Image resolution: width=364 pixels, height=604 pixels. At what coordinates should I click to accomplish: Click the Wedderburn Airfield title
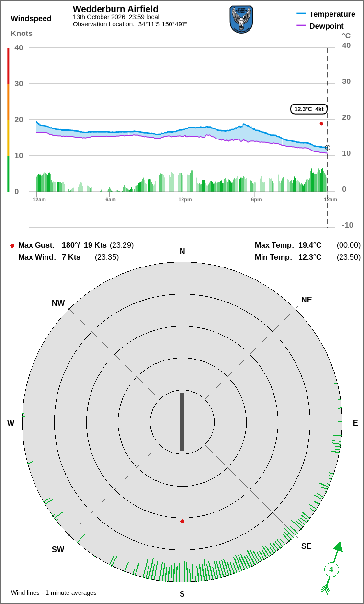click(x=115, y=9)
